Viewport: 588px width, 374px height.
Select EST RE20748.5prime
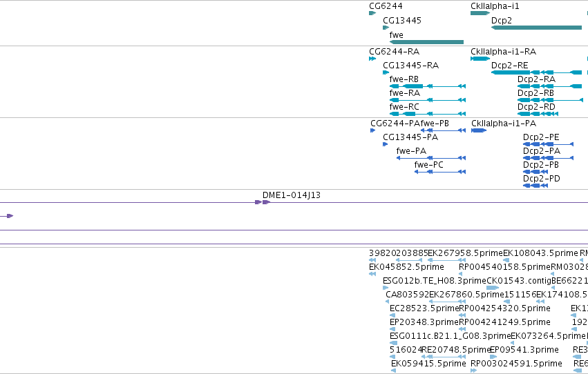pos(444,357)
